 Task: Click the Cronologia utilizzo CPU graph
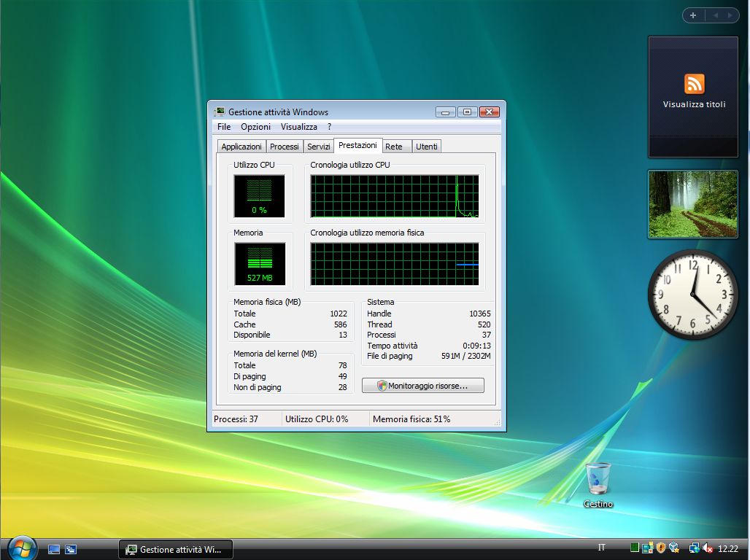coord(395,196)
